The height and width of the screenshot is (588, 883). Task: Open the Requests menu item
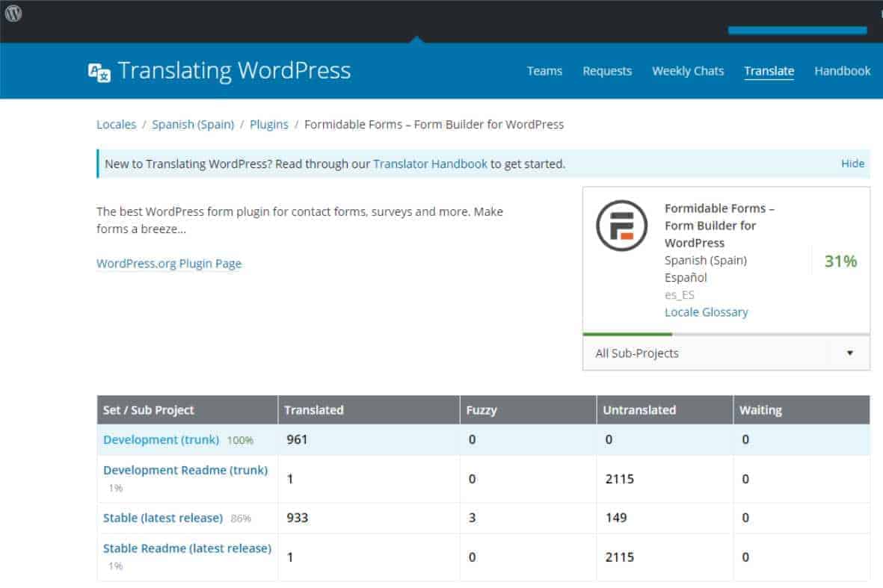[607, 71]
